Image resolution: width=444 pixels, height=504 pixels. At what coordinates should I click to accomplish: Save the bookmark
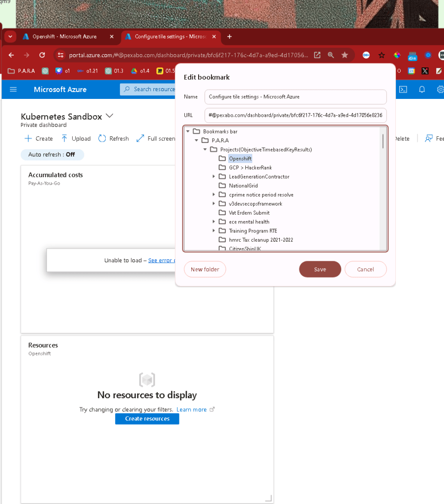pyautogui.click(x=320, y=269)
